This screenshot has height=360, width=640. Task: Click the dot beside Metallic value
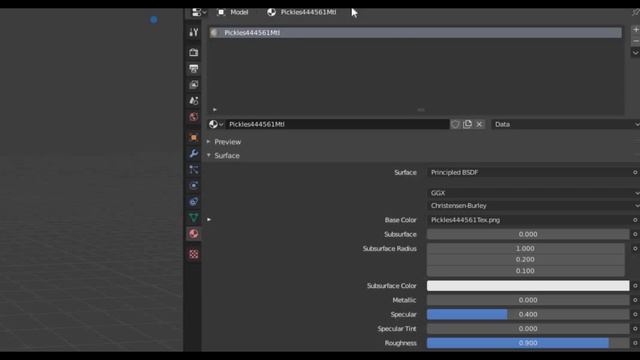tap(635, 300)
